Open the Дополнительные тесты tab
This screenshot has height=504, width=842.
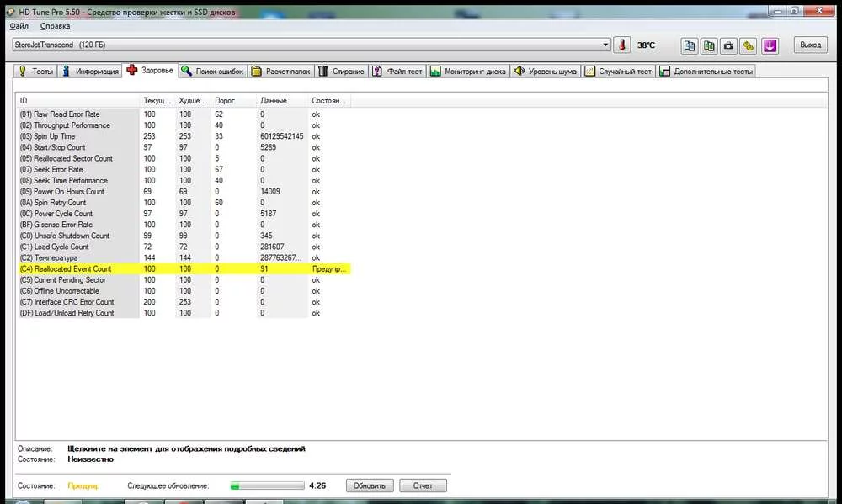point(706,72)
